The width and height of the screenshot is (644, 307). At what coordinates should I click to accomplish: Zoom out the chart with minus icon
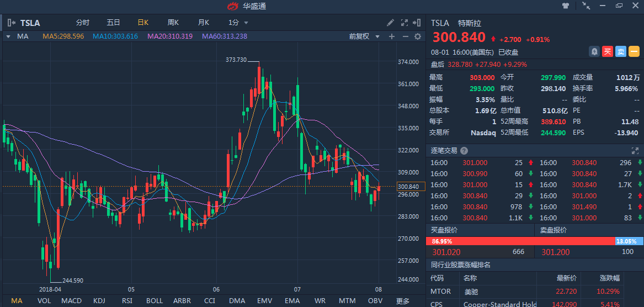tap(405, 36)
